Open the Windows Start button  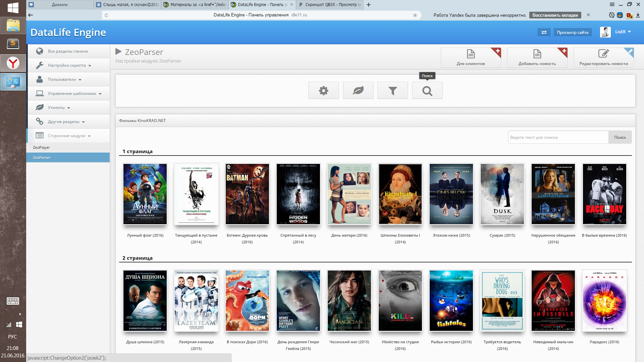13,7
